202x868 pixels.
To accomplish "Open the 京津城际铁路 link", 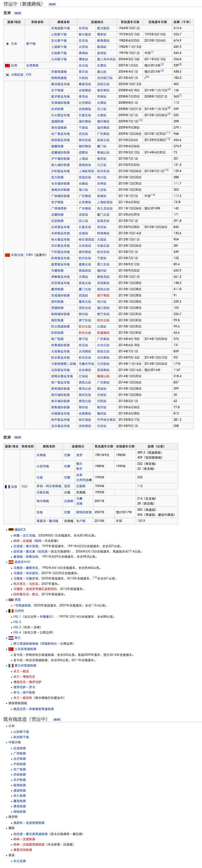I will pyautogui.click(x=61, y=103).
